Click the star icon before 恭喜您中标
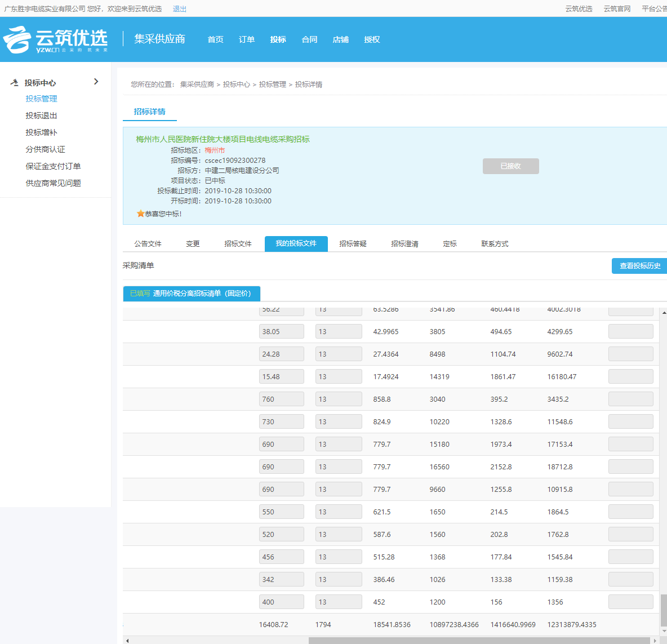667x644 pixels. pos(139,213)
